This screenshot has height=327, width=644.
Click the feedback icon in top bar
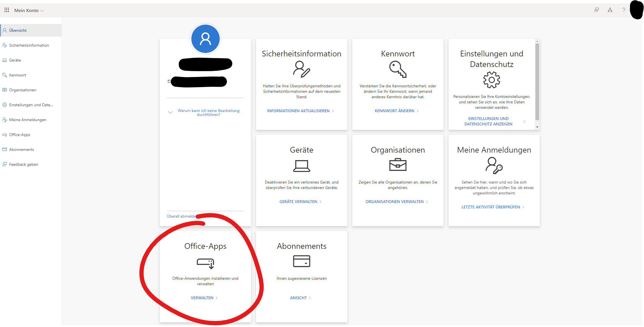point(596,10)
